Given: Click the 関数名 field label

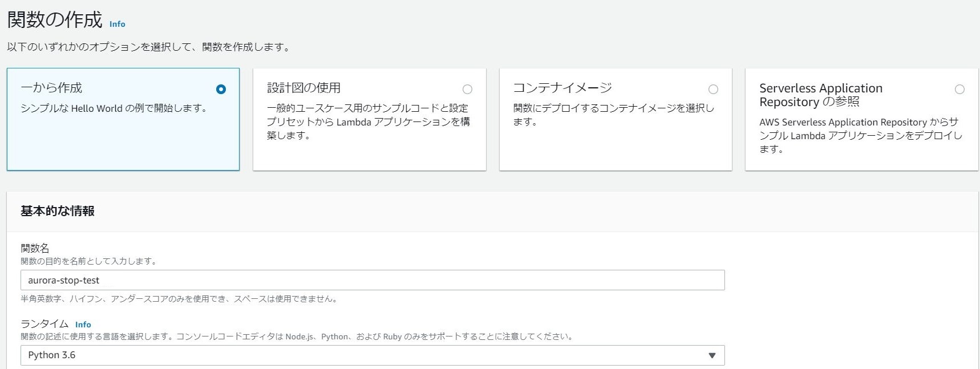Looking at the screenshot, I should (x=35, y=248).
